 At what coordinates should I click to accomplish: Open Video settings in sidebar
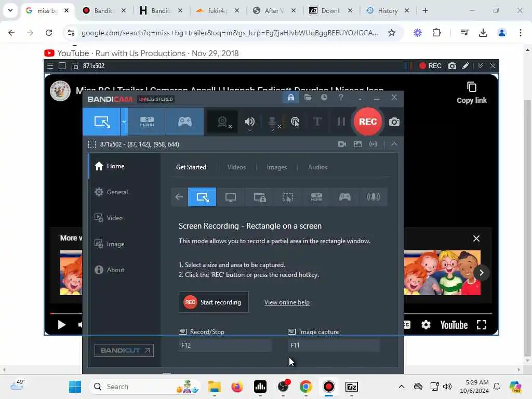[124, 218]
